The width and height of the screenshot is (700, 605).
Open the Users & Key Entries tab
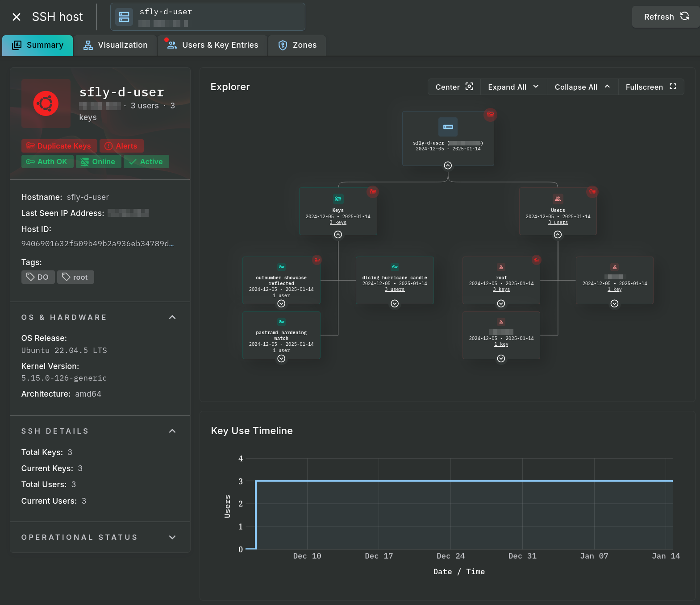212,45
